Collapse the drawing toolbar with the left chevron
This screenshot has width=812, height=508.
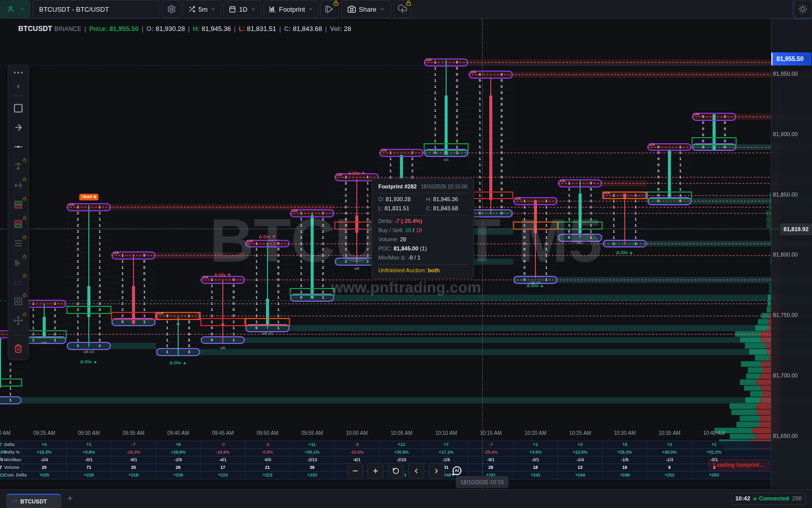[x=18, y=86]
